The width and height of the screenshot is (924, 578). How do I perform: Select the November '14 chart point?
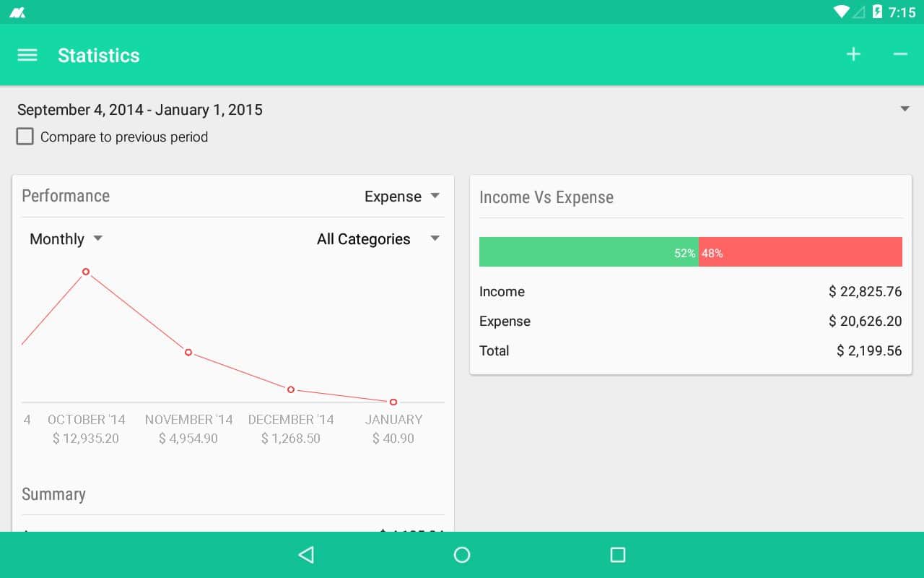188,353
